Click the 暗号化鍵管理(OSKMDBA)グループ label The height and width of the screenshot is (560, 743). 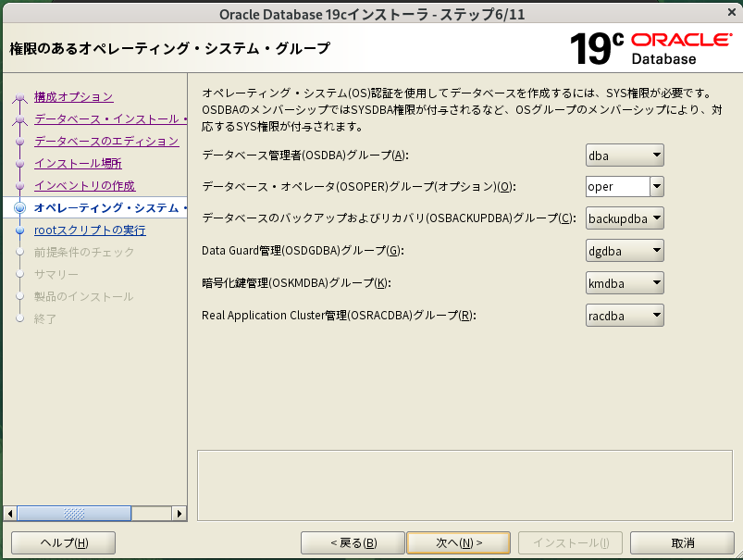[296, 283]
